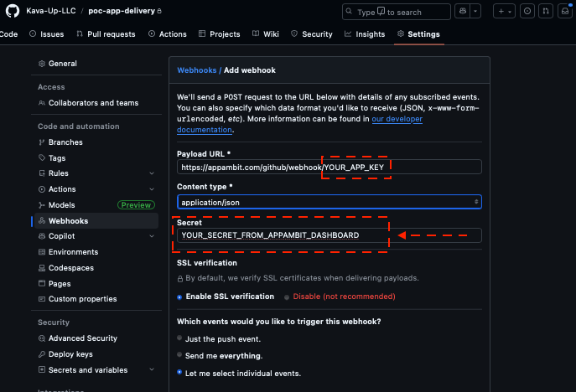Switch to the Pull requests tab
Screen dimensions: 576x392
pyautogui.click(x=106, y=34)
